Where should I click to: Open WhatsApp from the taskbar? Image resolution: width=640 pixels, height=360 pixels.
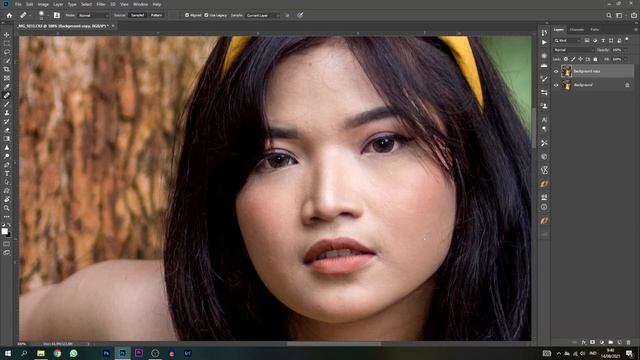(x=73, y=353)
